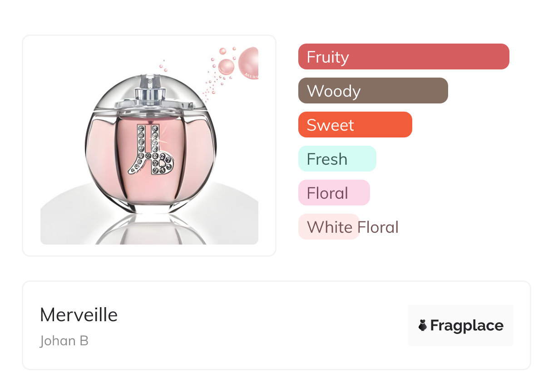Select the Fruity accord bar
553x392 pixels.
403,57
